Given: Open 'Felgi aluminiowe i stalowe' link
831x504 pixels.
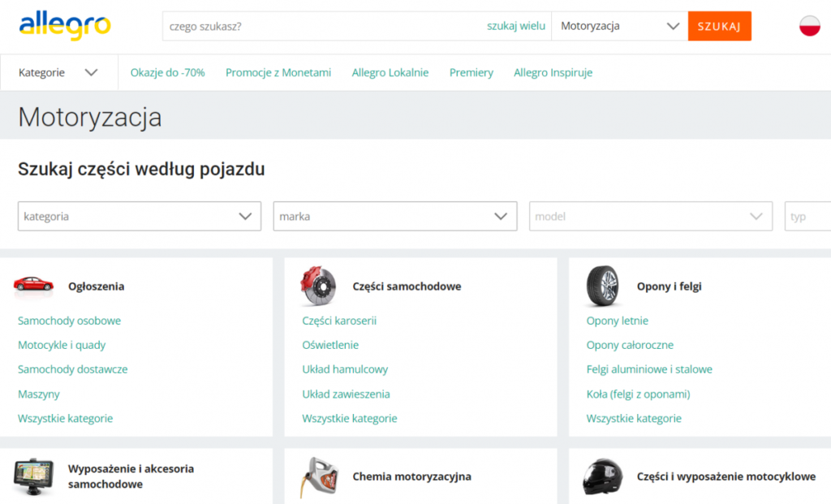Looking at the screenshot, I should (x=649, y=369).
